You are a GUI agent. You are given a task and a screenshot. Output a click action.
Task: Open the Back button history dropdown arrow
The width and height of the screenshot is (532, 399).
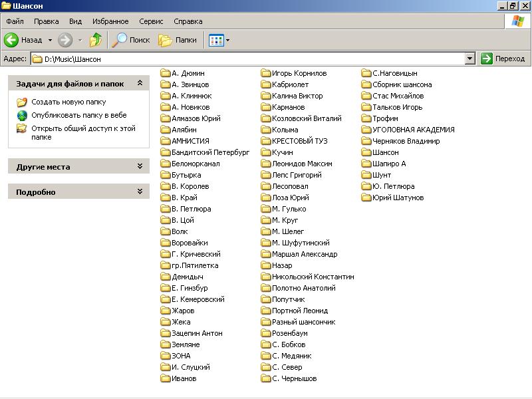point(50,40)
